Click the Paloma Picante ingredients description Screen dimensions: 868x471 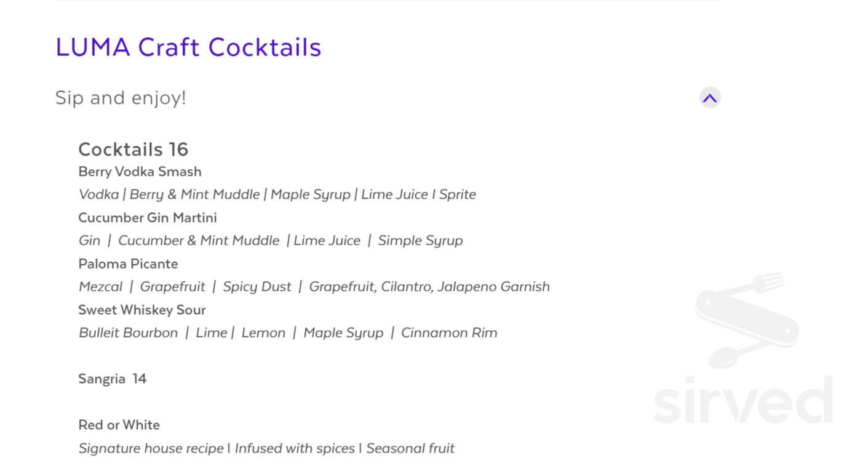[x=314, y=287]
